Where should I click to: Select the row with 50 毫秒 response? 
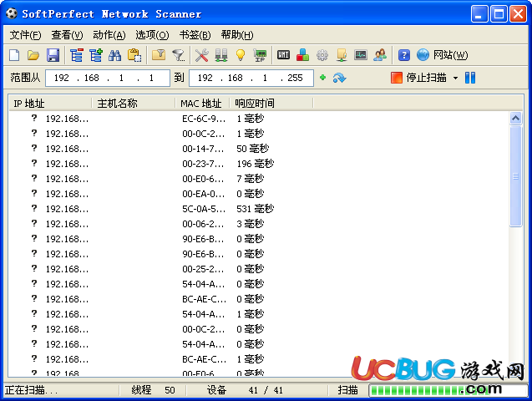259,149
